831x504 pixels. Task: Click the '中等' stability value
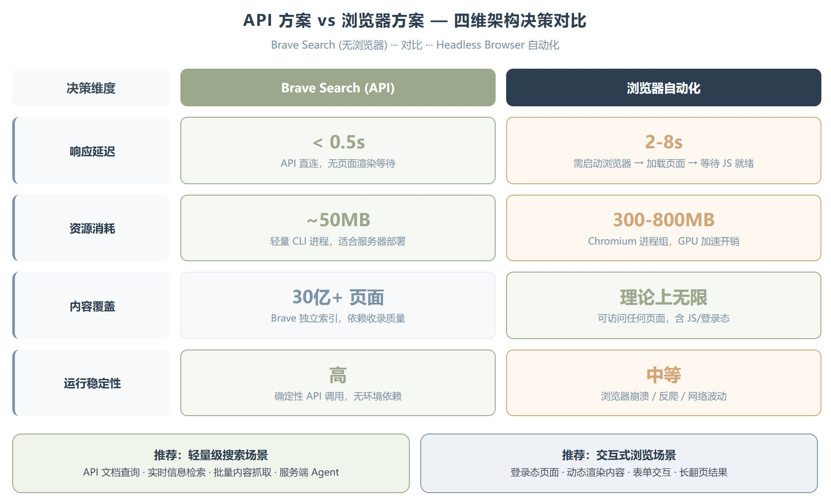pyautogui.click(x=664, y=375)
